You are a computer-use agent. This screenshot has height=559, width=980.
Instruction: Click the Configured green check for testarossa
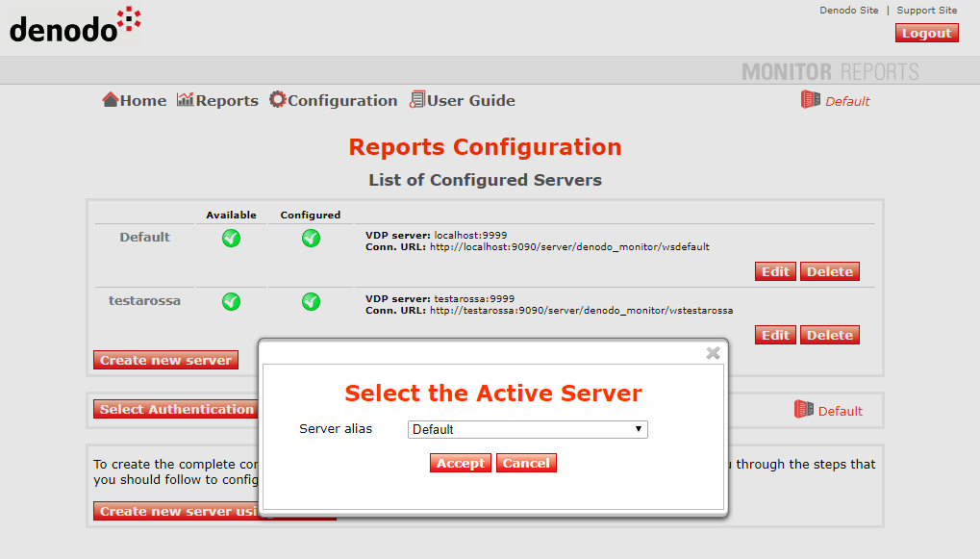(x=311, y=301)
